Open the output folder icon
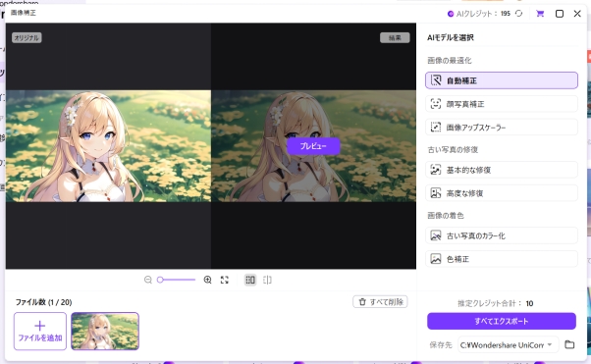Viewport: 591px width, 364px height. coord(569,344)
